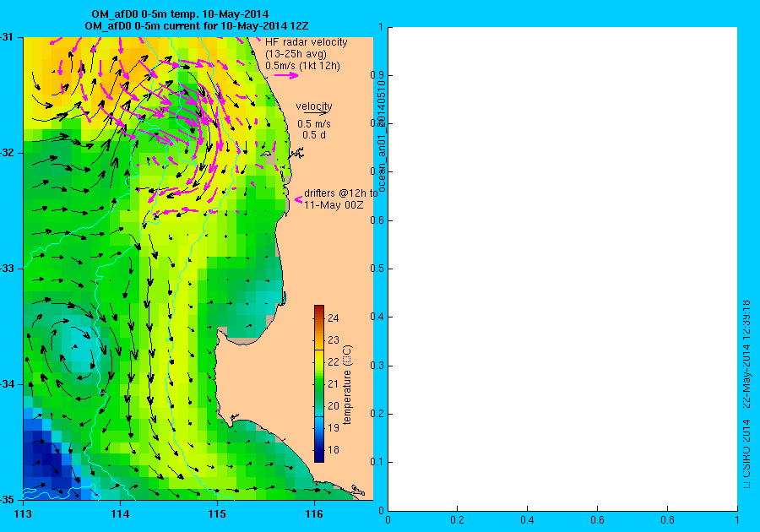Click latitude tick '-33' on the map
The width and height of the screenshot is (760, 532).
7,269
